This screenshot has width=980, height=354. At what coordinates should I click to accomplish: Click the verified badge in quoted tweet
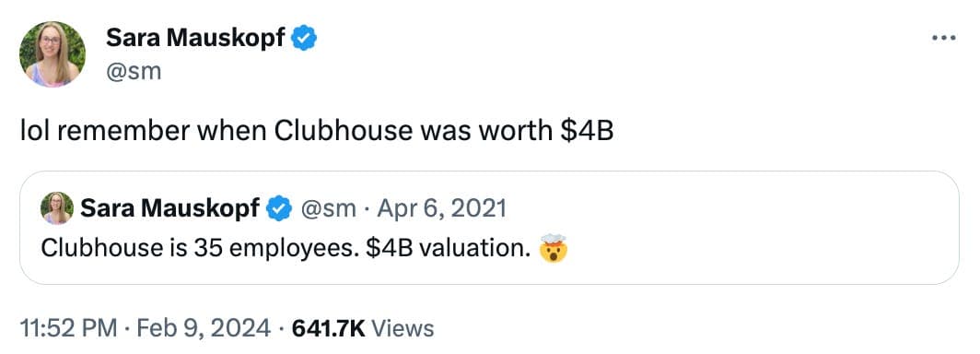[x=279, y=208]
